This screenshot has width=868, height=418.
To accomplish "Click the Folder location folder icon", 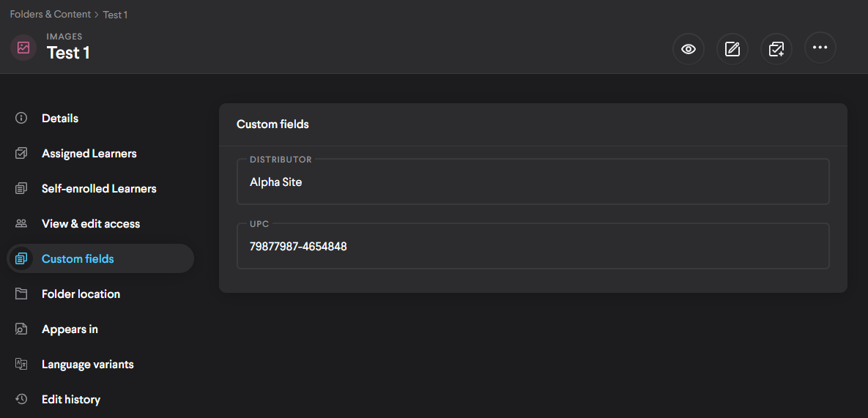I will pyautogui.click(x=21, y=294).
